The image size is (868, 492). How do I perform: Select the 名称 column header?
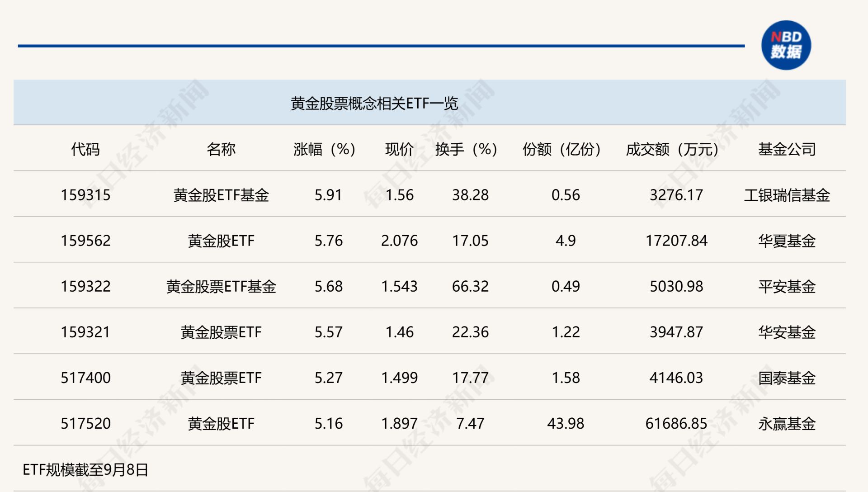pos(221,149)
